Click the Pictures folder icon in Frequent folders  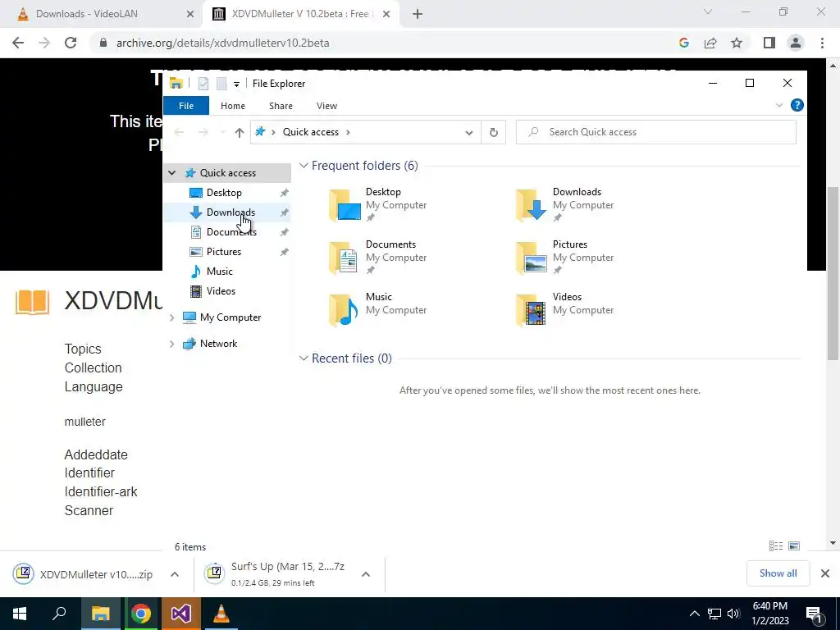click(x=532, y=258)
